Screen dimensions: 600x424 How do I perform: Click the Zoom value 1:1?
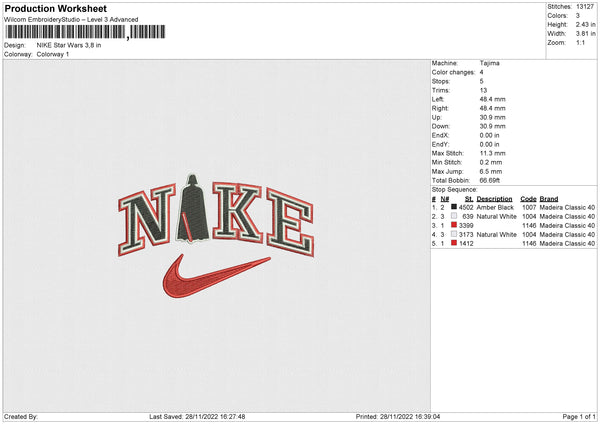tap(580, 42)
